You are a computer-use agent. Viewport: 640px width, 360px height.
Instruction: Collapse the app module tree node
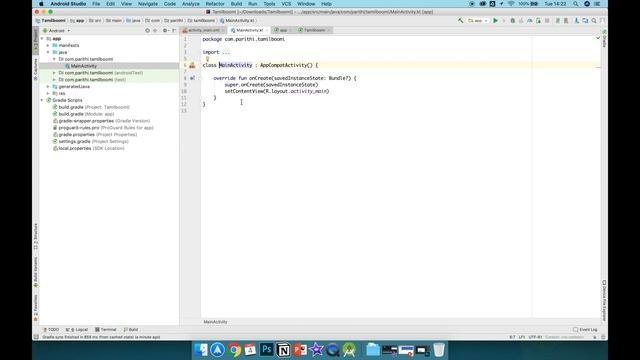click(x=42, y=38)
